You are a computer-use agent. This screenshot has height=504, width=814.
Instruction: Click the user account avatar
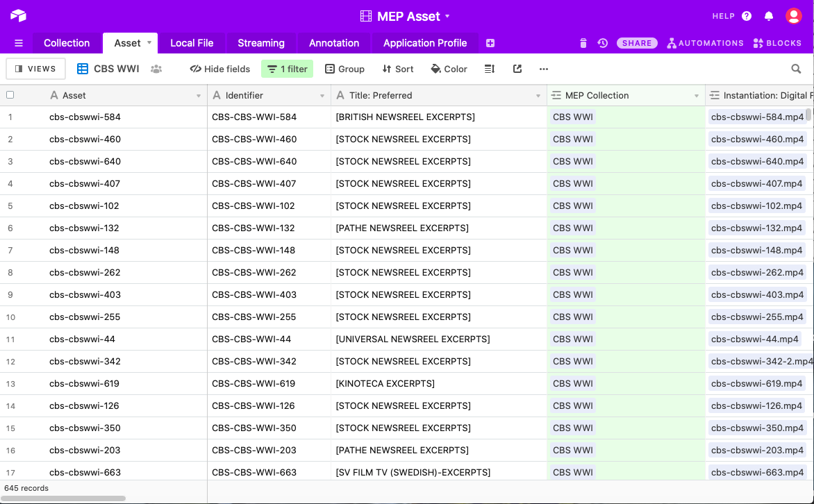[x=793, y=16]
